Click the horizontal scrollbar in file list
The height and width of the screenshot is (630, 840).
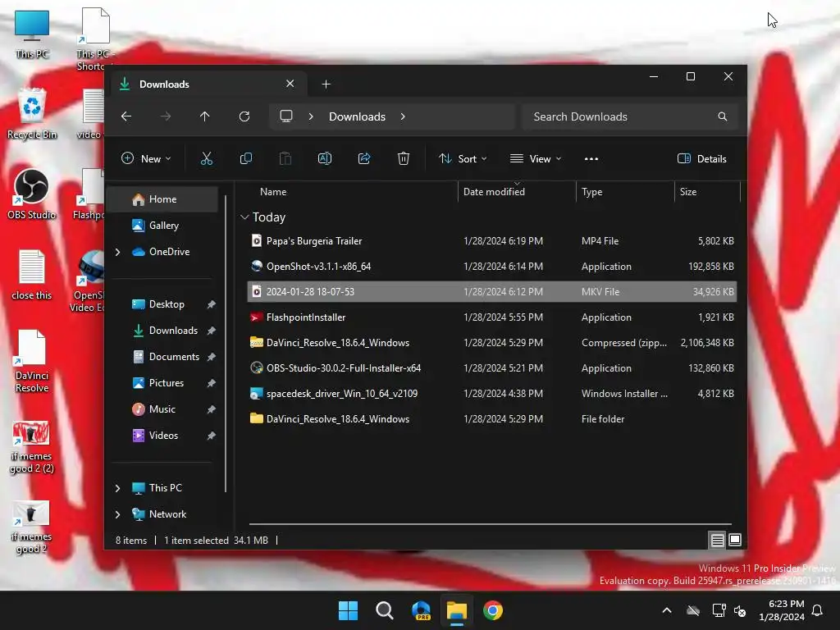point(491,524)
